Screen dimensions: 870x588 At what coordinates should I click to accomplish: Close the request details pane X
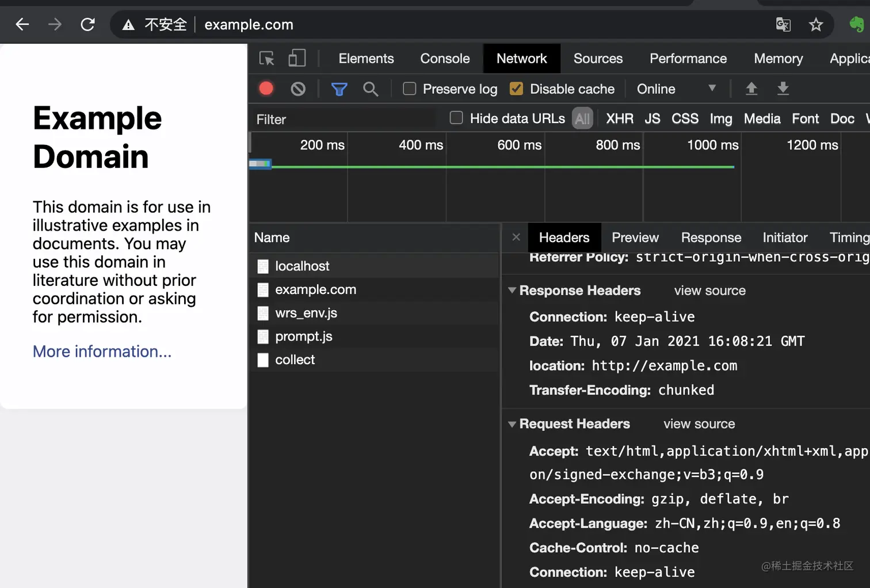tap(516, 237)
